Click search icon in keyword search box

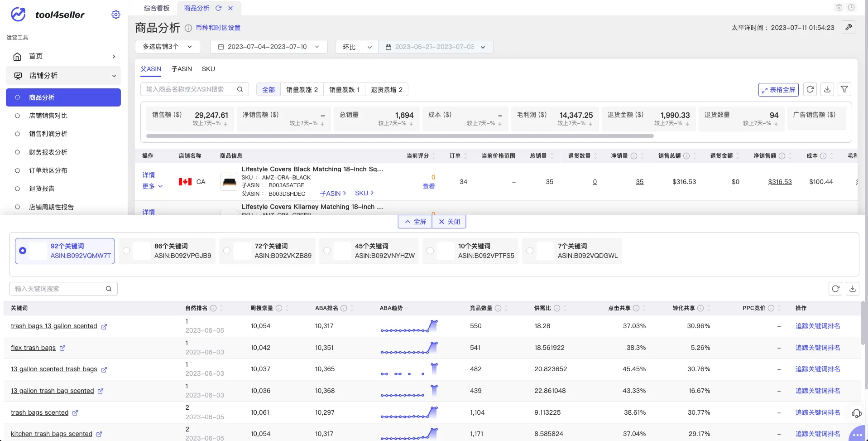tap(109, 289)
